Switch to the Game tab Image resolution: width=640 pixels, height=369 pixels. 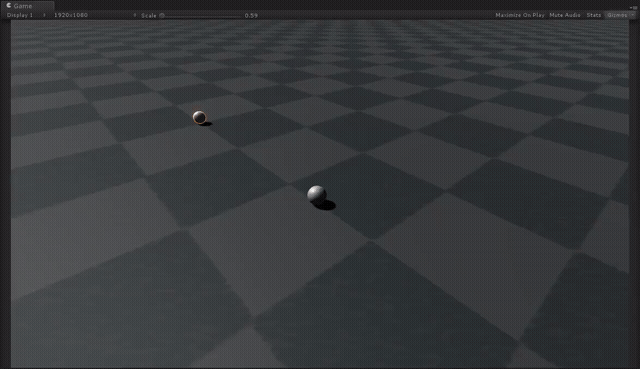(x=27, y=6)
